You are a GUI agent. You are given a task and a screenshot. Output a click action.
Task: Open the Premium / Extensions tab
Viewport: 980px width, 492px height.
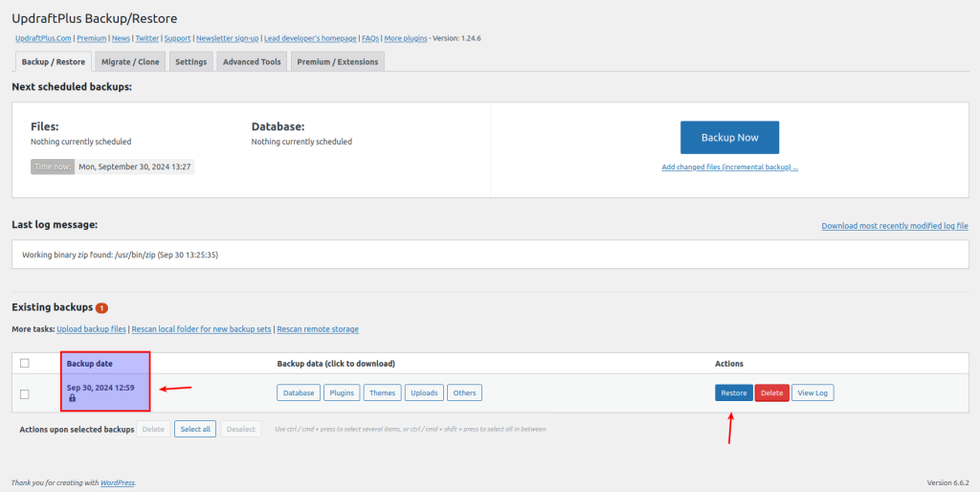tap(338, 62)
